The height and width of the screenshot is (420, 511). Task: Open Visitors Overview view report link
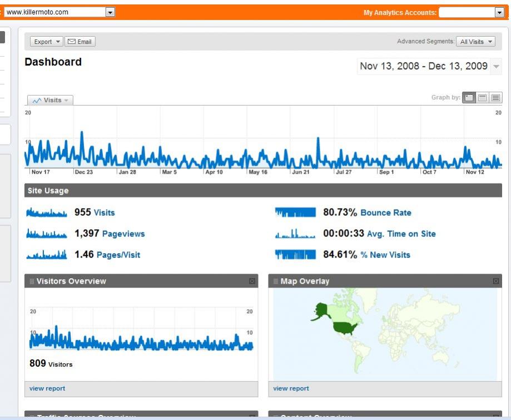tap(47, 389)
